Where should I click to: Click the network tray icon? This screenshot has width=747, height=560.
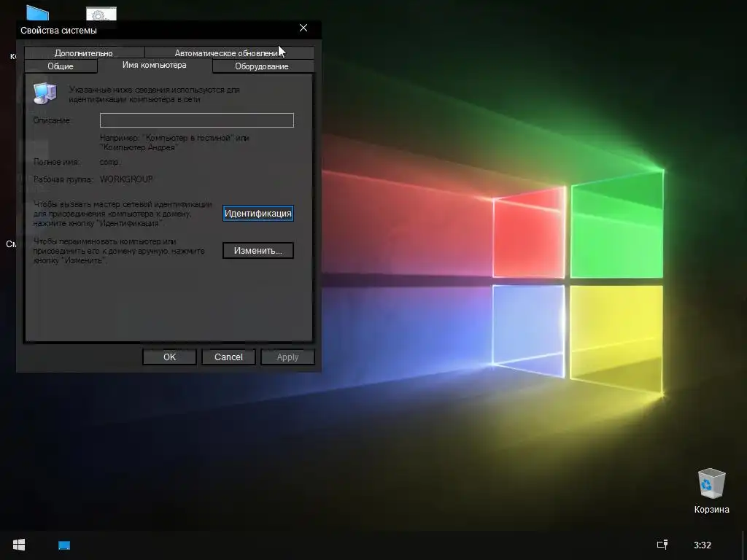(662, 545)
